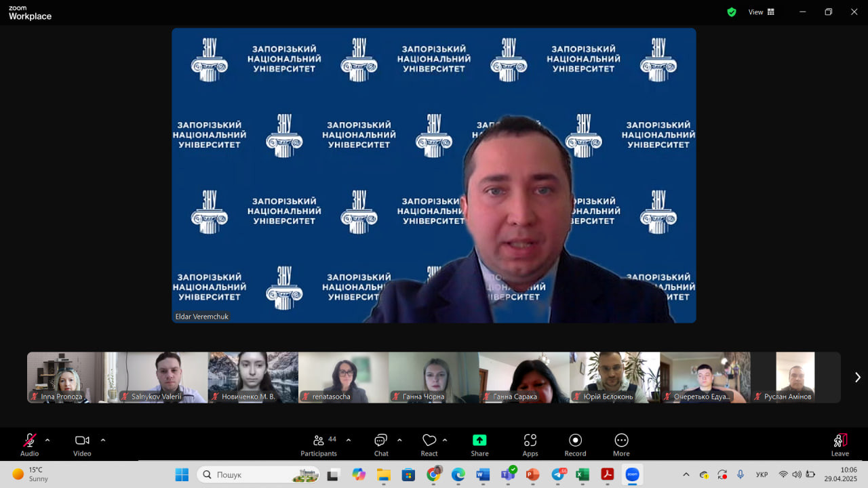Launch Copilot from the taskbar

(359, 474)
